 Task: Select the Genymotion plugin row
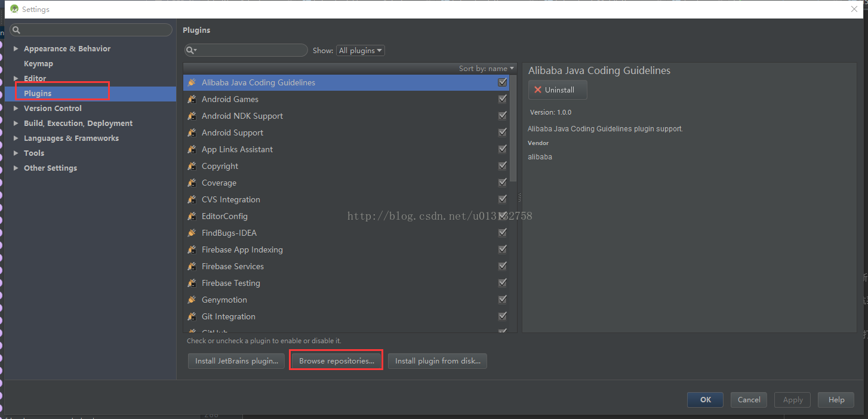click(x=346, y=300)
